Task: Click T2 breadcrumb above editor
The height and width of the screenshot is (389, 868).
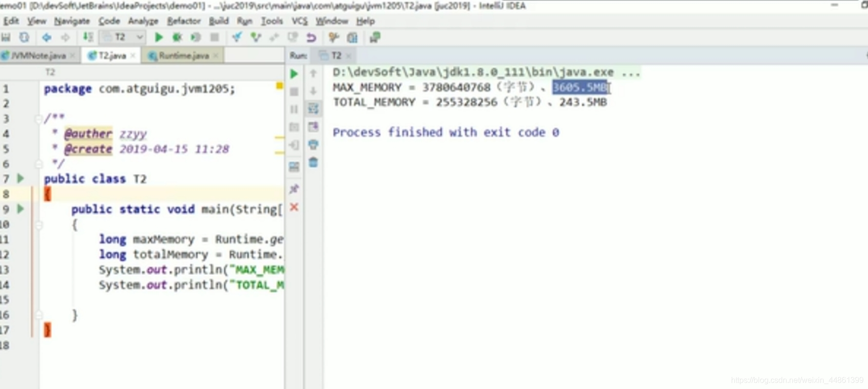Action: coord(50,72)
